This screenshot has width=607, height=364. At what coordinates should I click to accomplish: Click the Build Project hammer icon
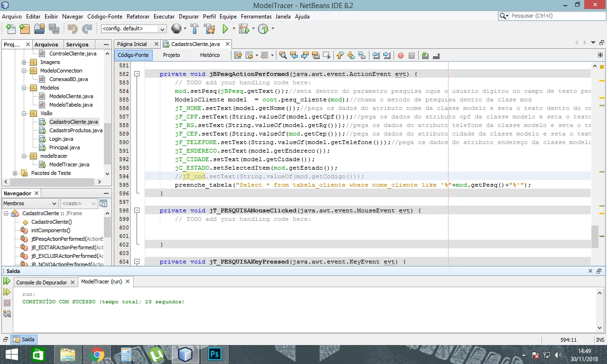[x=194, y=29]
